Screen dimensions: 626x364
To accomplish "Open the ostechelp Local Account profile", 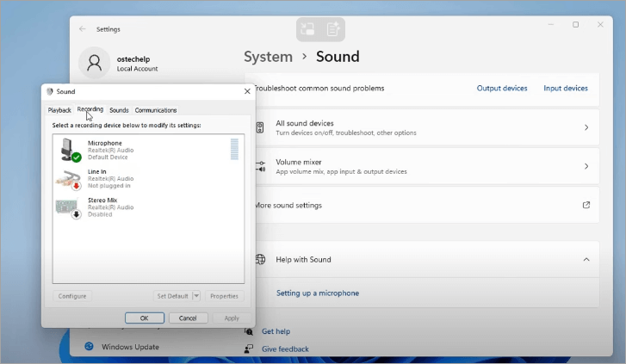I will point(119,63).
